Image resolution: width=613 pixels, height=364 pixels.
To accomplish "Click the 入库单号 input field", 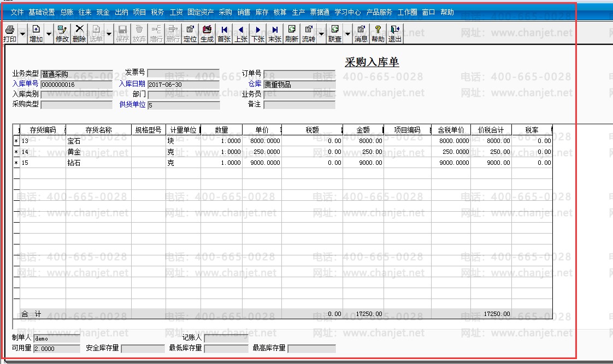I will coord(75,85).
